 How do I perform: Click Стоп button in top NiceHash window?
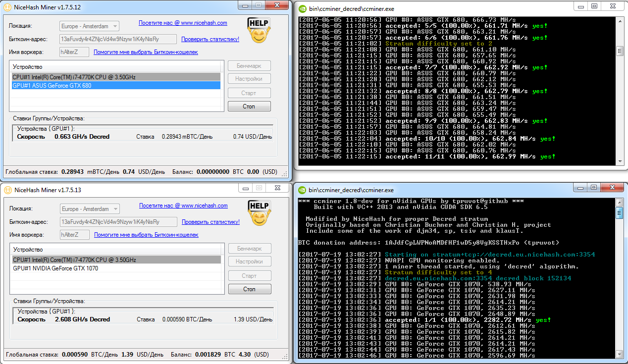point(249,106)
